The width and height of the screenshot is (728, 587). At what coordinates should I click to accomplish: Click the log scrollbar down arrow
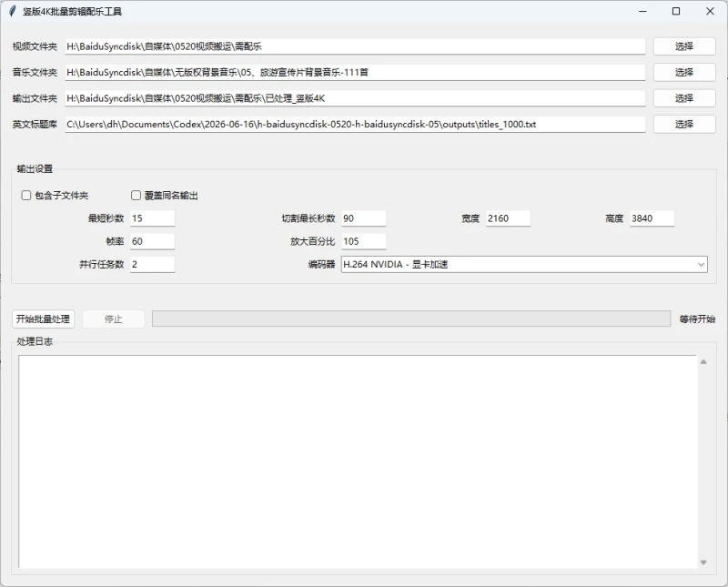[x=703, y=562]
